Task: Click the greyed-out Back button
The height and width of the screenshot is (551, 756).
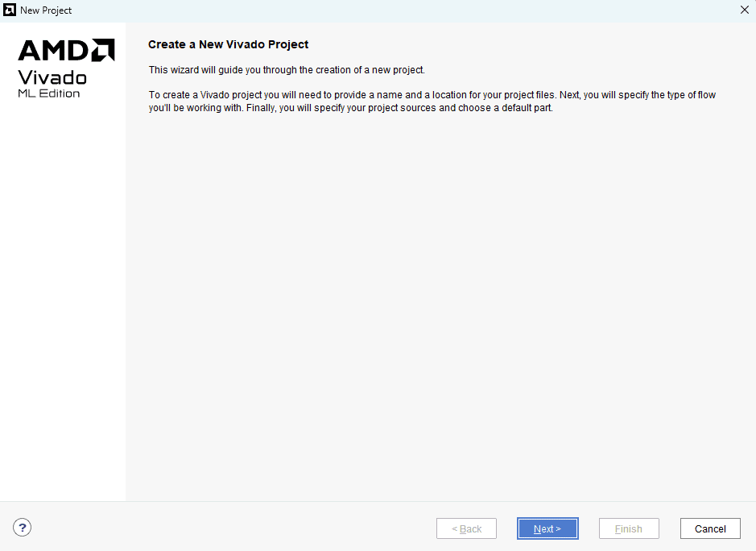Action: [x=466, y=528]
